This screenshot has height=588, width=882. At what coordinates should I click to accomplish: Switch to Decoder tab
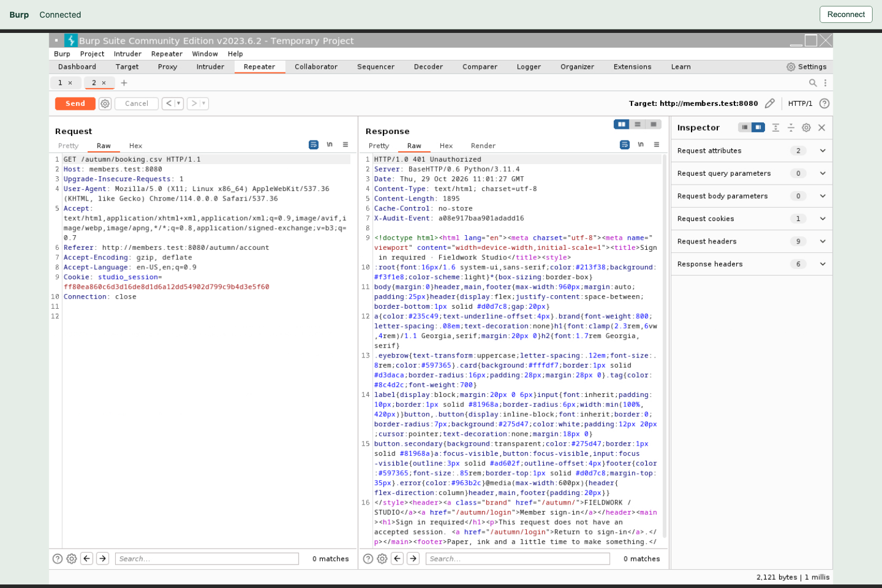tap(428, 67)
